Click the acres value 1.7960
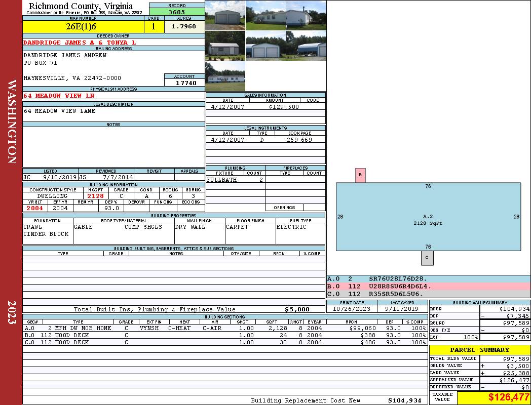This screenshot has height=405, width=532. tap(183, 26)
